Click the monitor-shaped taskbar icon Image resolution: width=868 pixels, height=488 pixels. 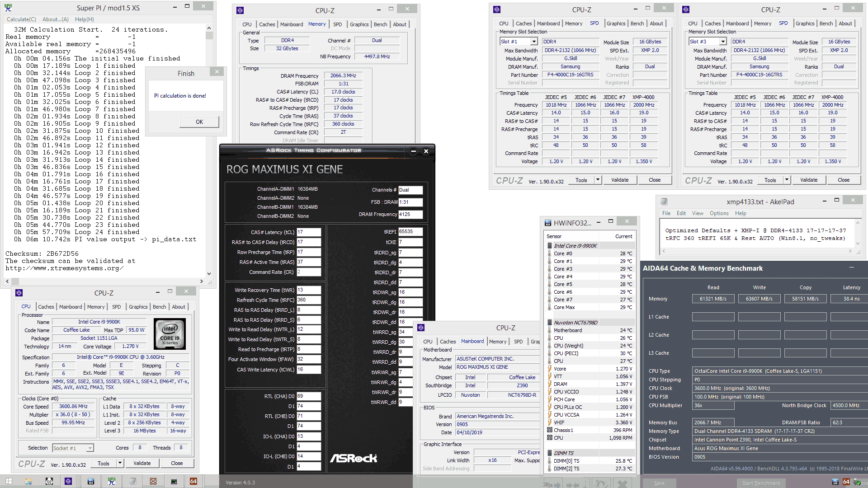click(174, 481)
